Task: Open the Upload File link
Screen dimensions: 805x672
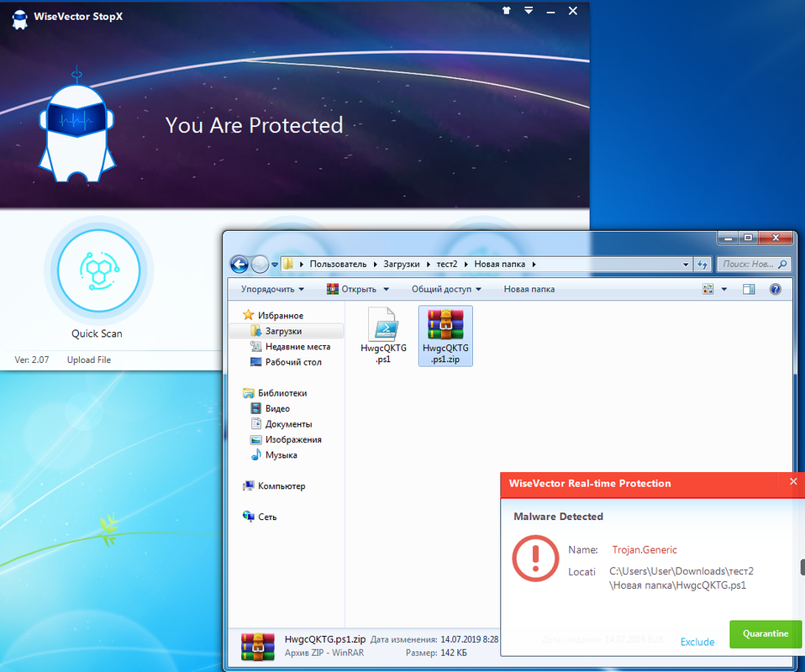Action: (x=89, y=360)
